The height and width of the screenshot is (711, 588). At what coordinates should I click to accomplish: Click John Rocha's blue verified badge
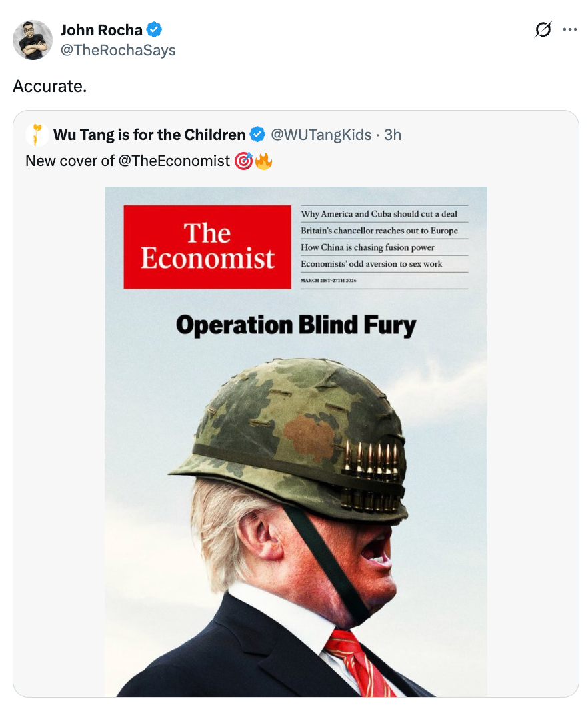pyautogui.click(x=155, y=29)
